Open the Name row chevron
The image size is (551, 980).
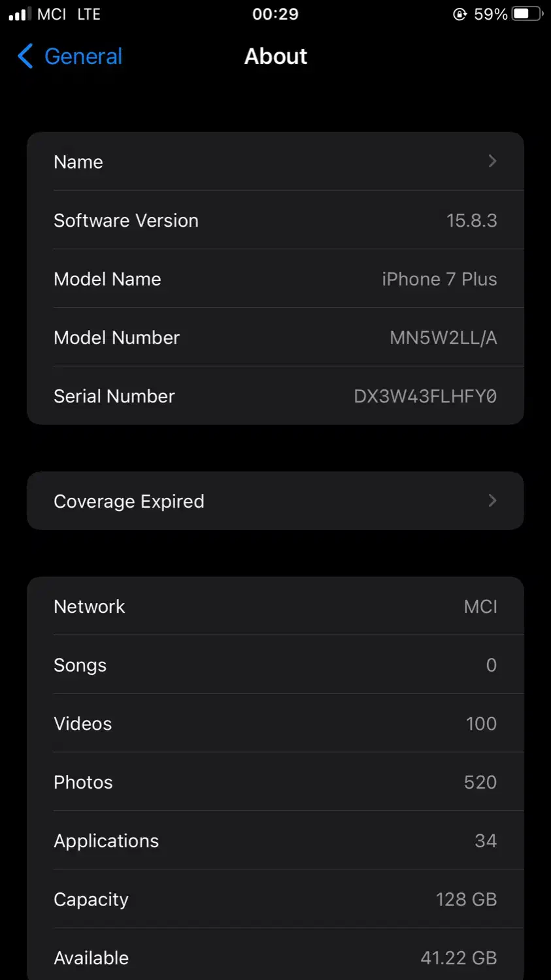tap(492, 161)
